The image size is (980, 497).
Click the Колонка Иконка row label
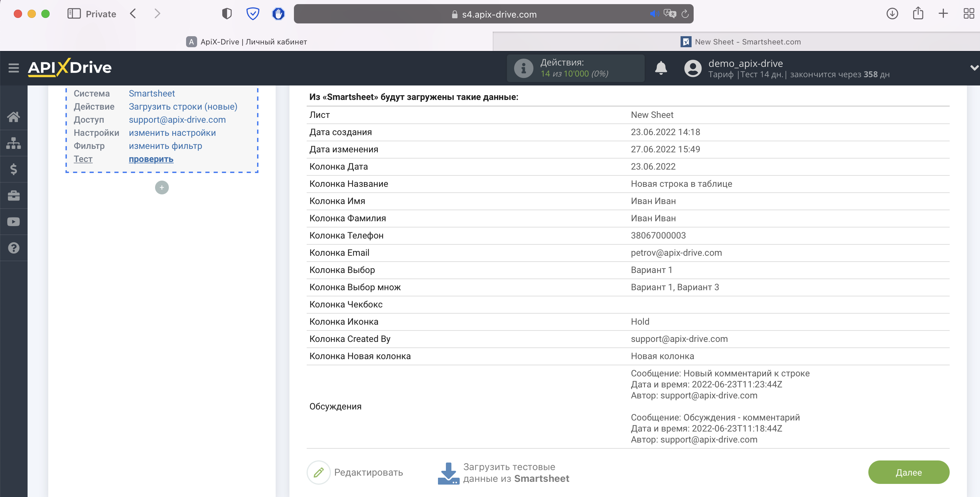(x=344, y=322)
